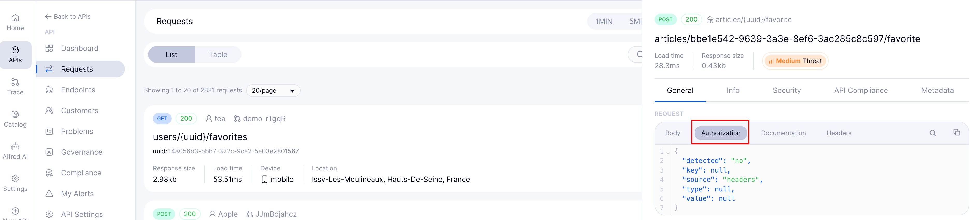Open the Trace icon in sidebar
This screenshot has width=980, height=220.
(x=15, y=82)
